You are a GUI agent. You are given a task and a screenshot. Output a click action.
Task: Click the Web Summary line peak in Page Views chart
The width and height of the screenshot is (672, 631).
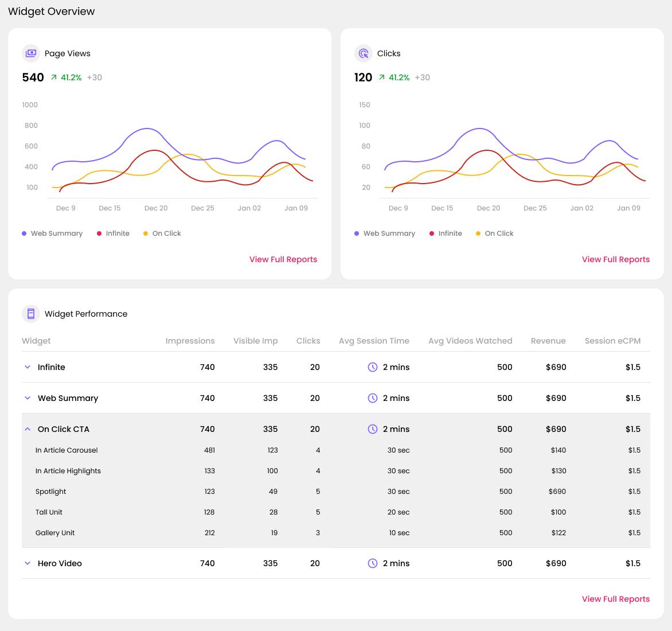click(x=147, y=128)
